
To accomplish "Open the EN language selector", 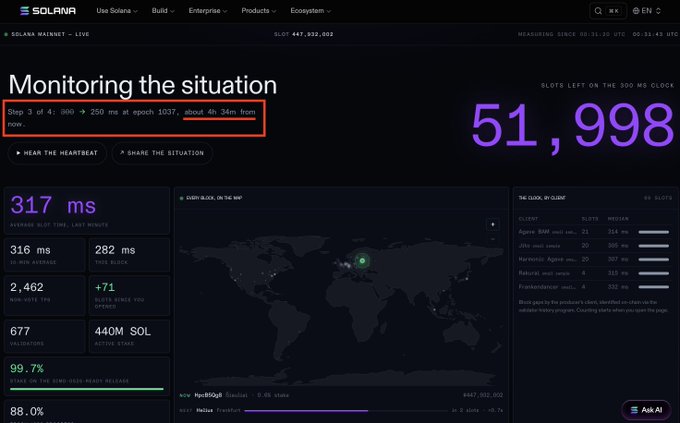I will 647,11.
